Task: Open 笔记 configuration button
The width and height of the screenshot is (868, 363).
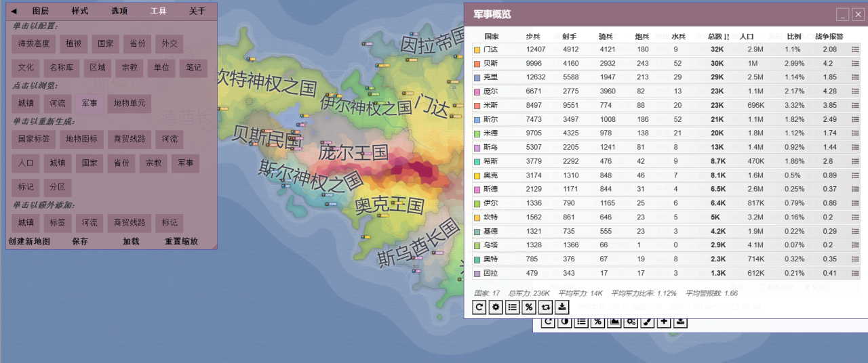Action: point(194,68)
